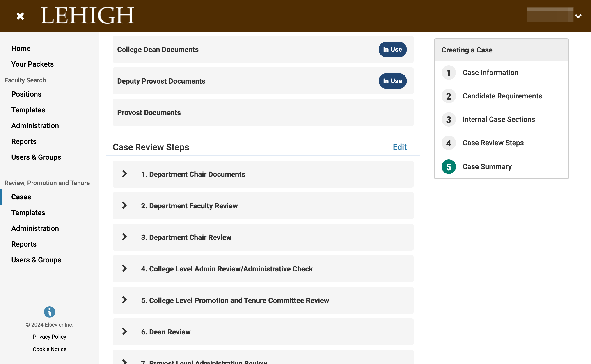591x364 pixels.
Task: Open Reports under Faculty Search
Action: tap(24, 141)
